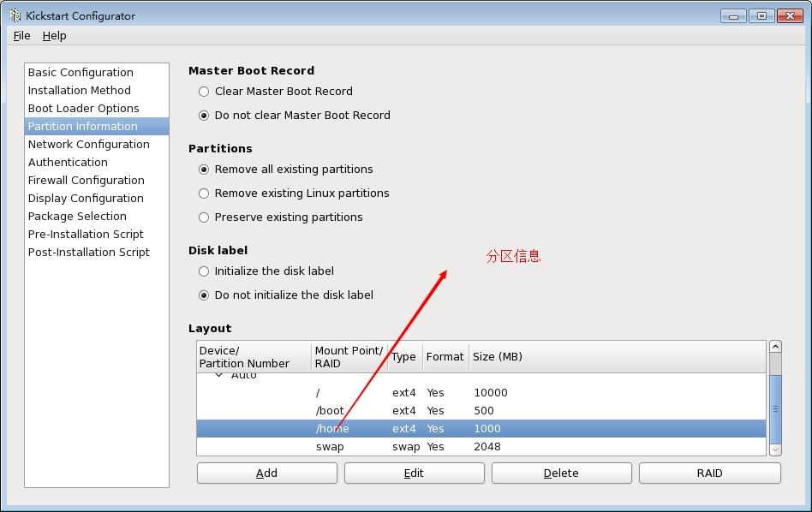Choose Remove all existing partitions
The width and height of the screenshot is (812, 512).
[x=204, y=170]
